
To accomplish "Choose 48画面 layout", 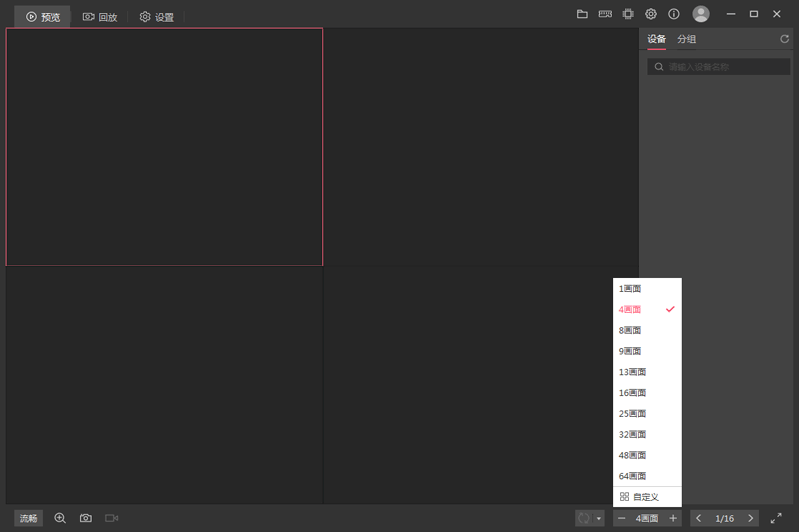I will [647, 455].
